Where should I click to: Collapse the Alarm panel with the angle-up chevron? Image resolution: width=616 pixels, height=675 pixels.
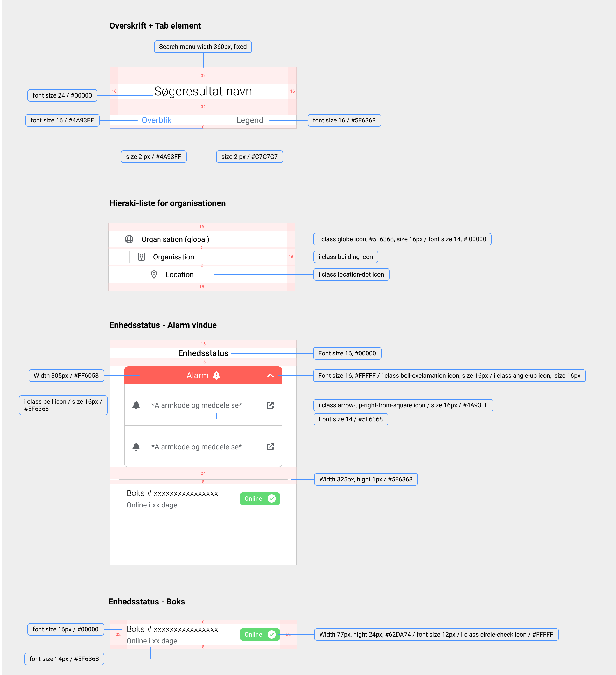click(270, 376)
